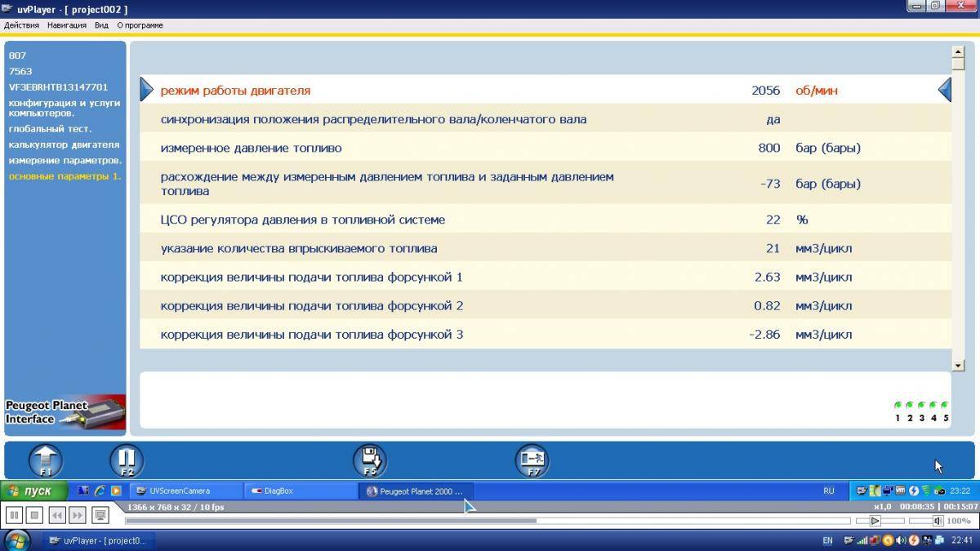Click the F7 exit icon
The height and width of the screenshot is (551, 980).
tap(532, 461)
